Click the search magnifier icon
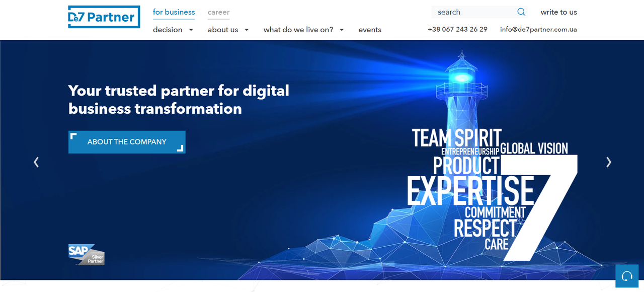This screenshot has height=292, width=644. click(x=521, y=12)
